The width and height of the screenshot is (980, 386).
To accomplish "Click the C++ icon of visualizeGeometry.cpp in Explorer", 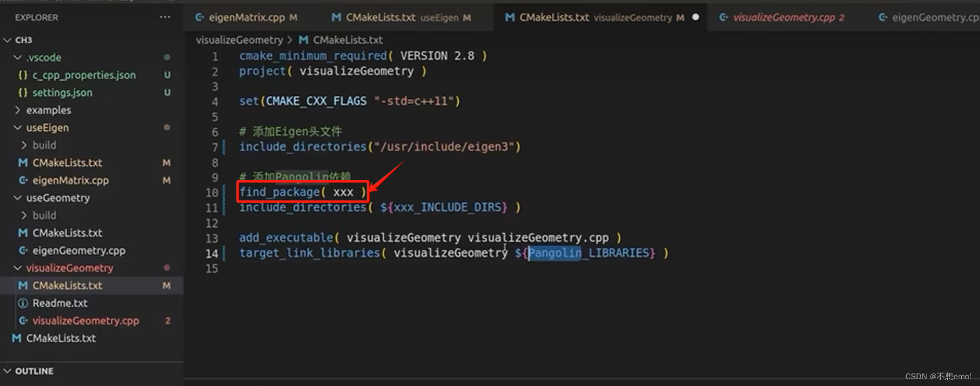I will click(x=23, y=321).
